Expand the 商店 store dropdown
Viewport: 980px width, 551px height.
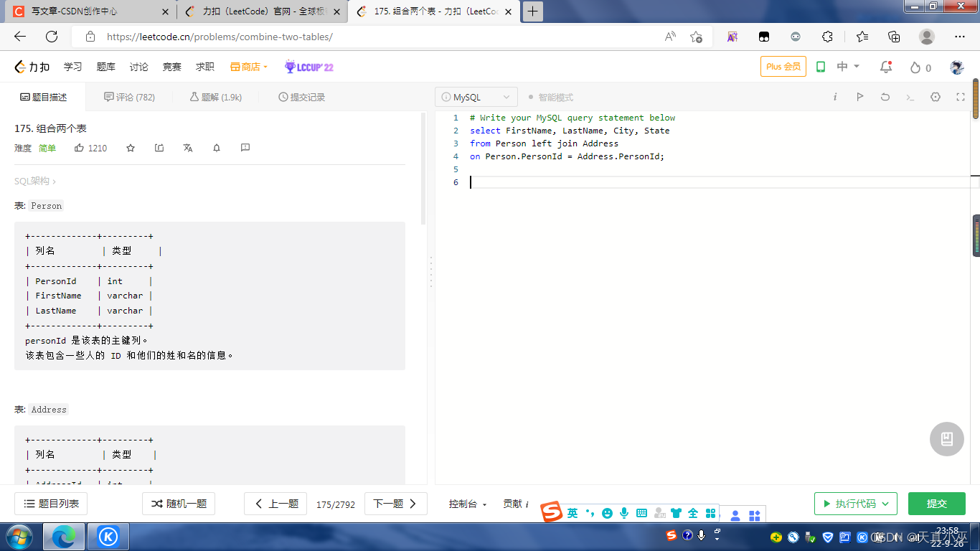[x=249, y=67]
